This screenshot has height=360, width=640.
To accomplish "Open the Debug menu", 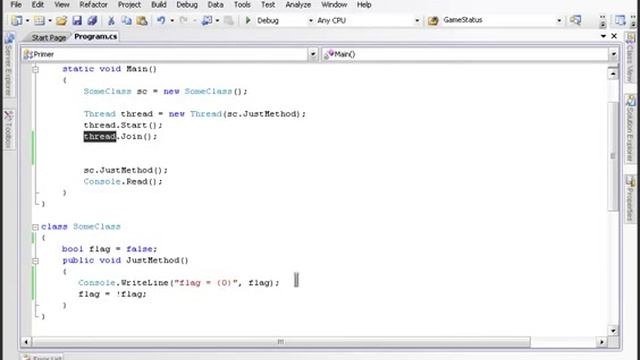I will 187,5.
